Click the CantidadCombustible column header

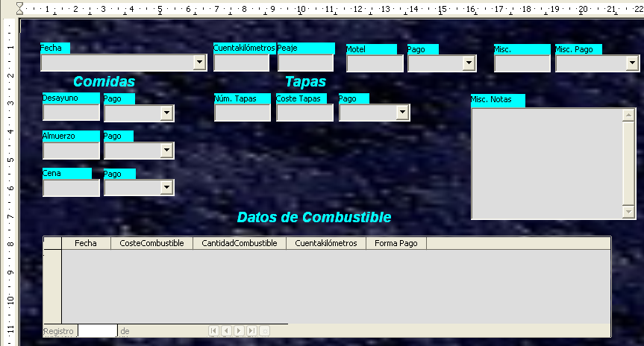(x=239, y=243)
